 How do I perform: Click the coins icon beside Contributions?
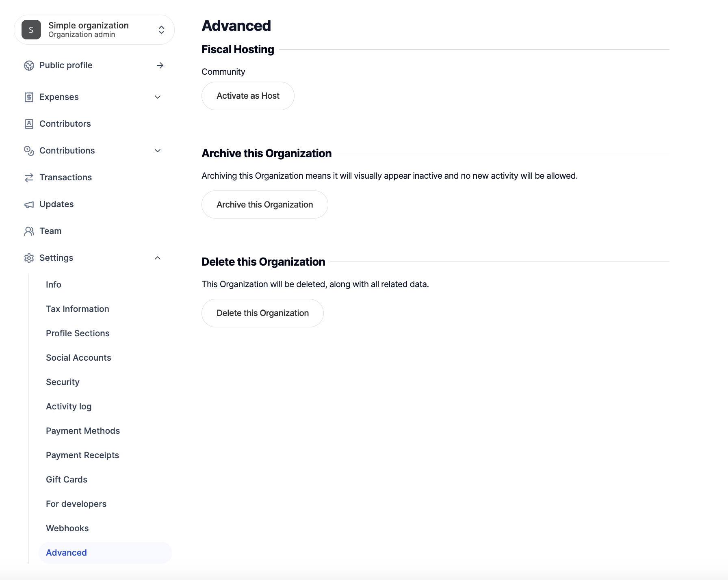coord(29,151)
